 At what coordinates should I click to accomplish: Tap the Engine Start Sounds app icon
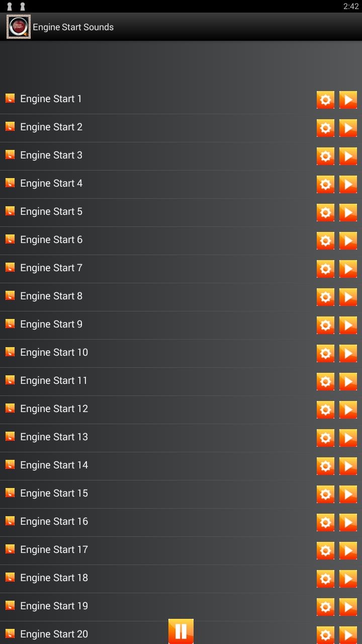(19, 27)
